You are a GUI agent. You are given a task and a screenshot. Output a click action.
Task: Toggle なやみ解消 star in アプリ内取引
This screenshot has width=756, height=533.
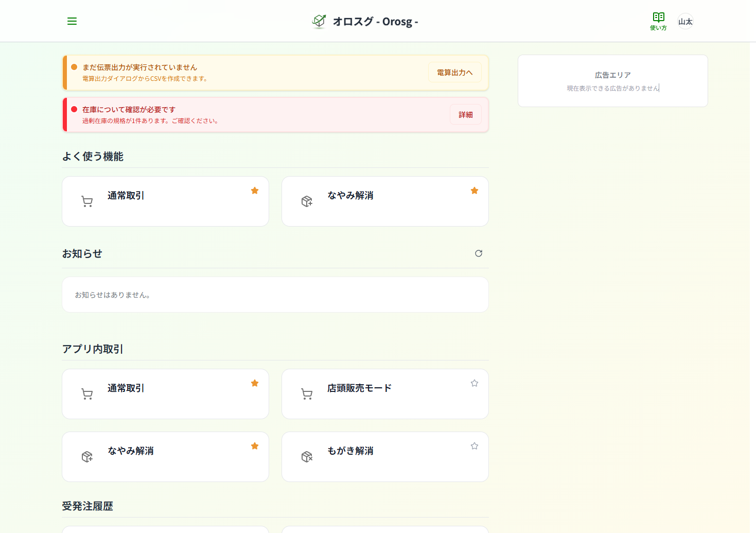[255, 446]
